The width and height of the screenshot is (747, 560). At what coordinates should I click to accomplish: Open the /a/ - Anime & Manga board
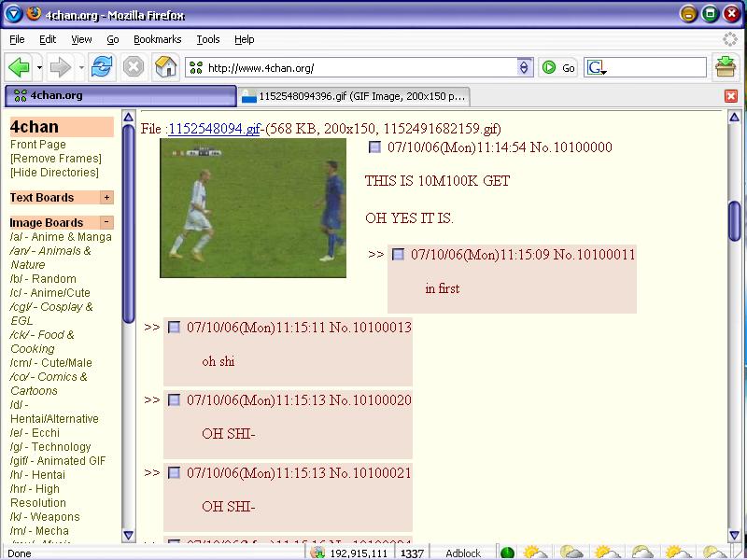(61, 237)
